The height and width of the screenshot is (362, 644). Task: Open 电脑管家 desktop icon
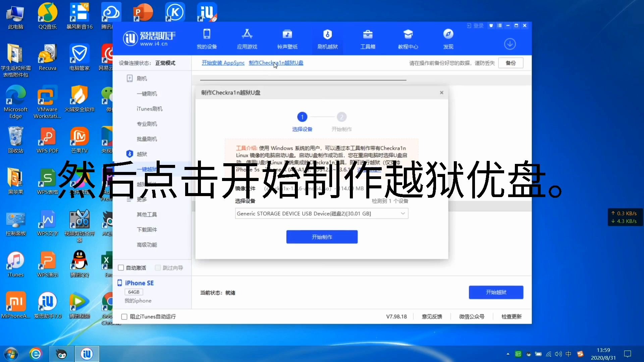[79, 57]
